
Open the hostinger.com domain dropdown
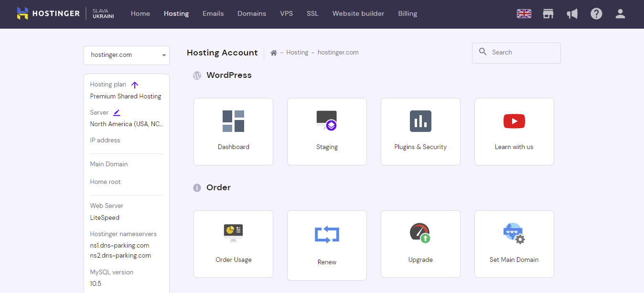(126, 55)
